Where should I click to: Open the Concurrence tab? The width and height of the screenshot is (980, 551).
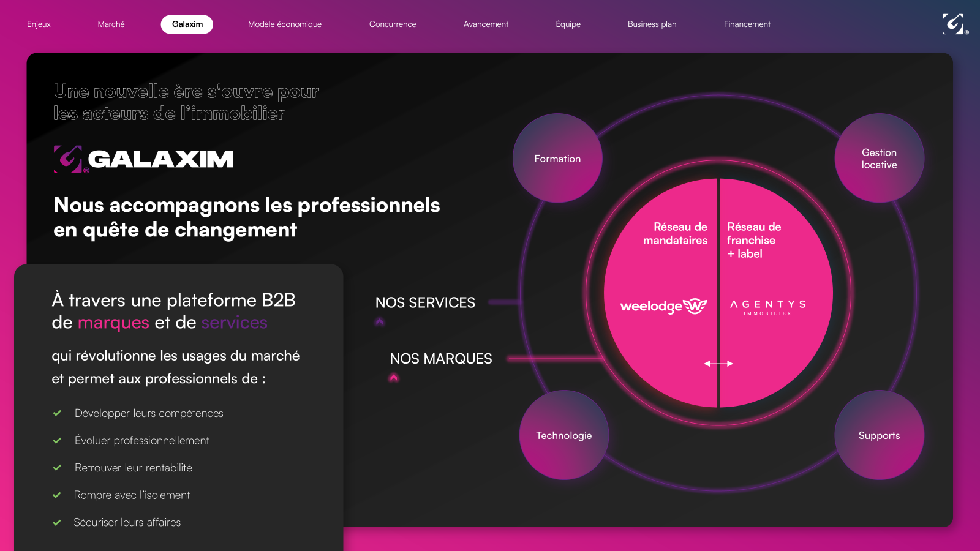(x=393, y=24)
